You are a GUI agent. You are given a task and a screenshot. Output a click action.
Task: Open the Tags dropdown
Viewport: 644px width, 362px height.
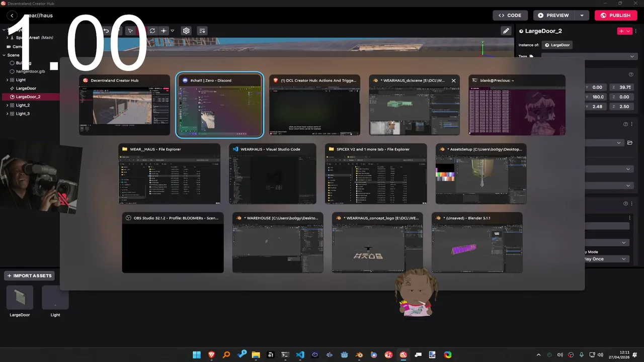point(589,56)
